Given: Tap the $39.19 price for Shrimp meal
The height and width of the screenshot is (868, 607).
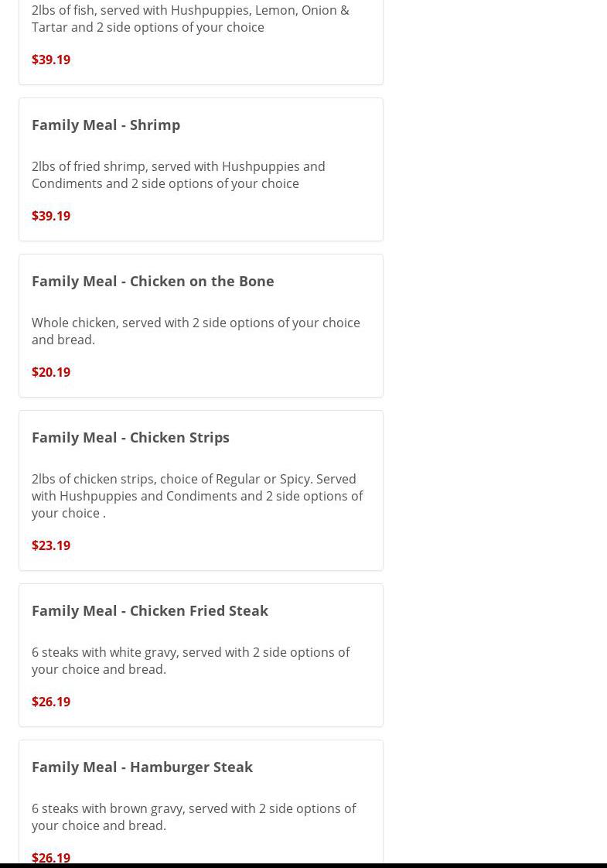Looking at the screenshot, I should (51, 216).
